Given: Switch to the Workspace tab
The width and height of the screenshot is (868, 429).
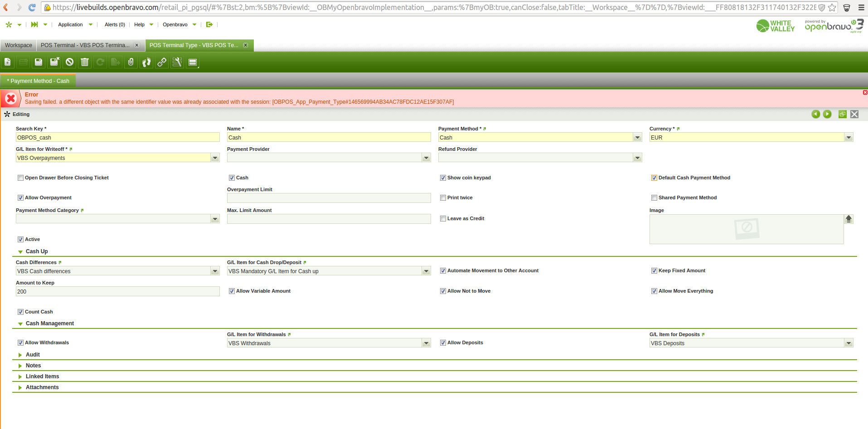Looking at the screenshot, I should coord(19,45).
